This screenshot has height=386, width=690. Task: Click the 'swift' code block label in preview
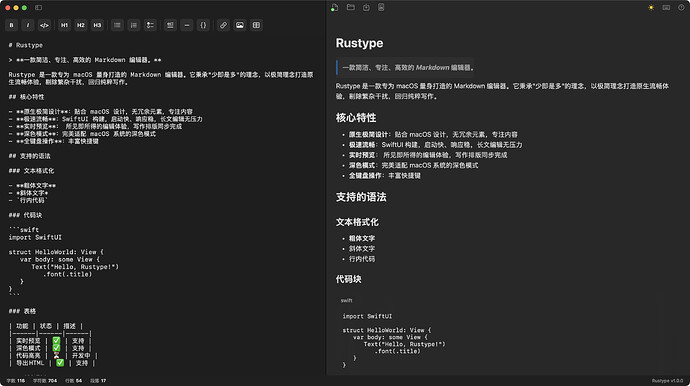pyautogui.click(x=346, y=300)
